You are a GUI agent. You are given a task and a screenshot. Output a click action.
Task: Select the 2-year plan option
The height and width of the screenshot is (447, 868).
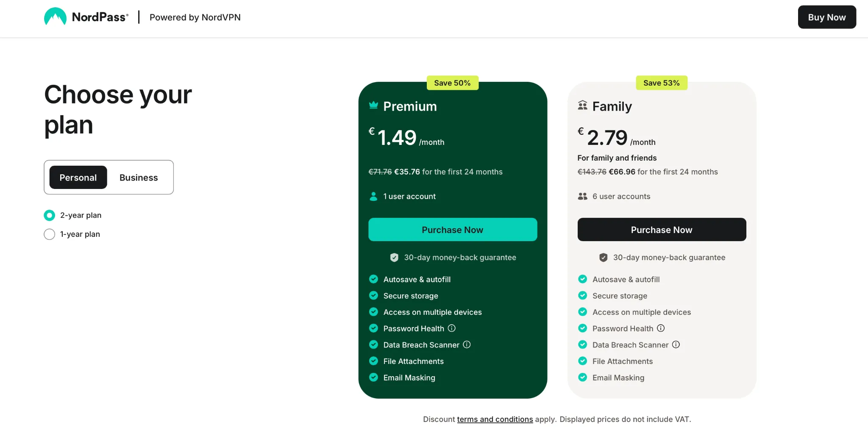(49, 215)
